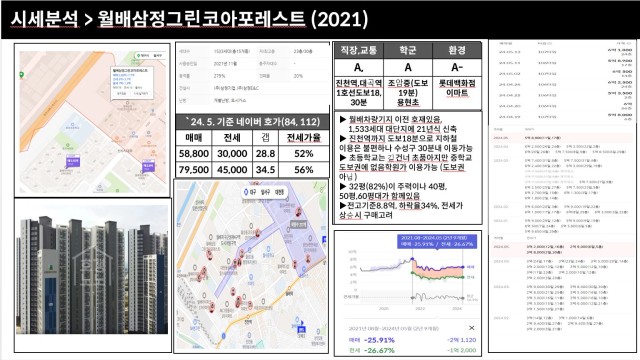640x360 pixels.
Task: Click the blue 매매 line end point on chart
Action: tap(463, 267)
